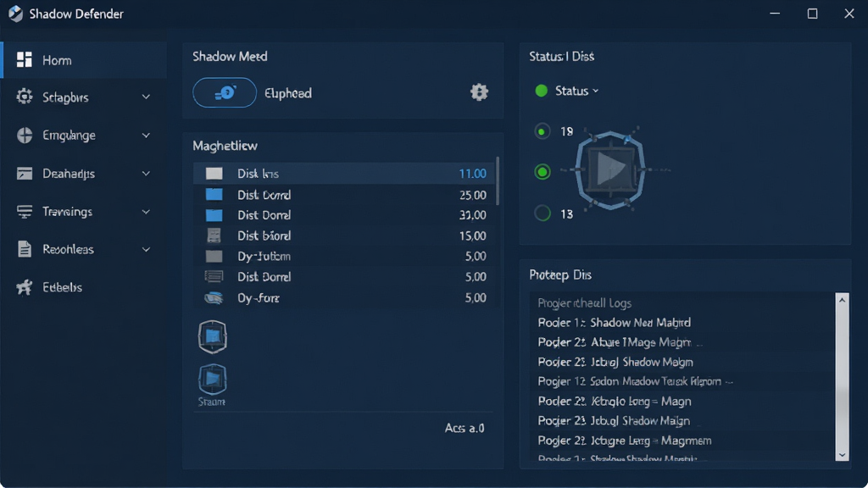Click blue folder icon on 30.00 row

[x=214, y=214]
